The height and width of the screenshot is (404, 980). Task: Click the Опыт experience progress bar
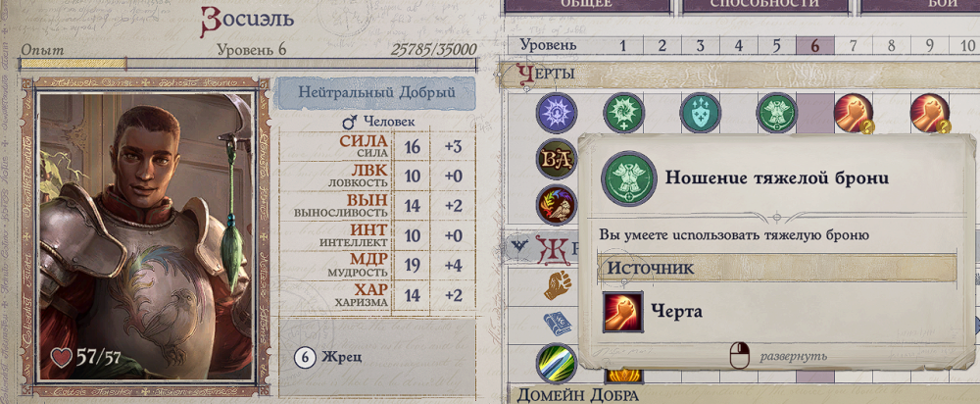249,64
